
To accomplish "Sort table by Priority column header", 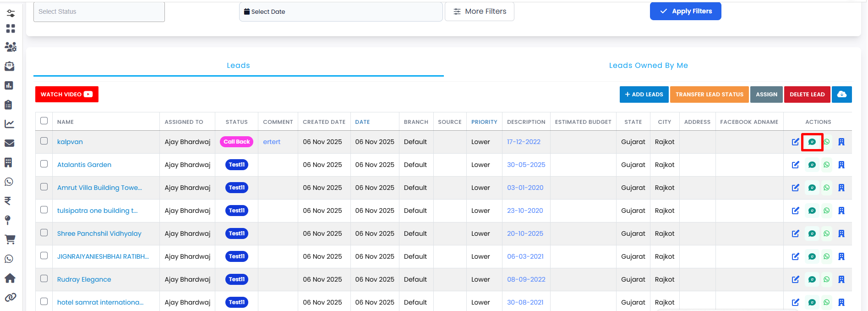I will tap(484, 122).
